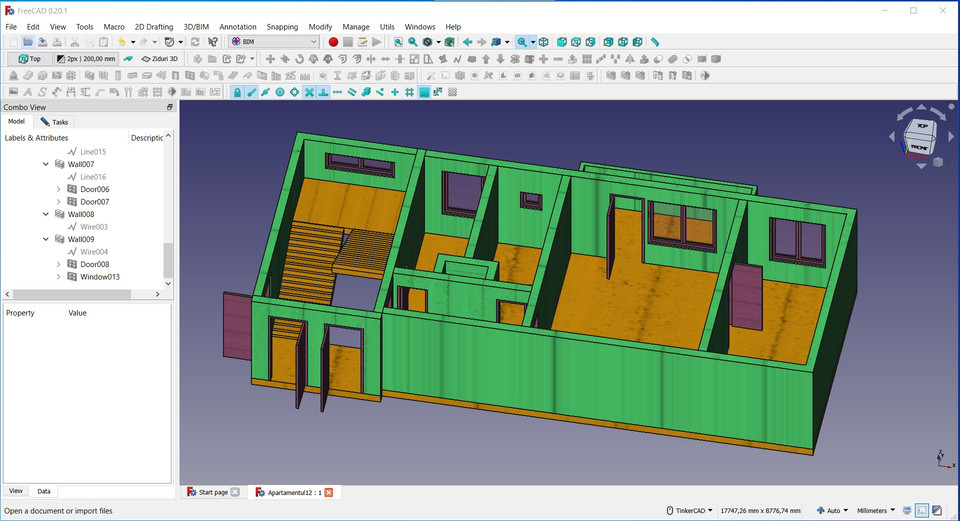
Task: Close the Apartamentul12 document tab
Action: (x=329, y=492)
